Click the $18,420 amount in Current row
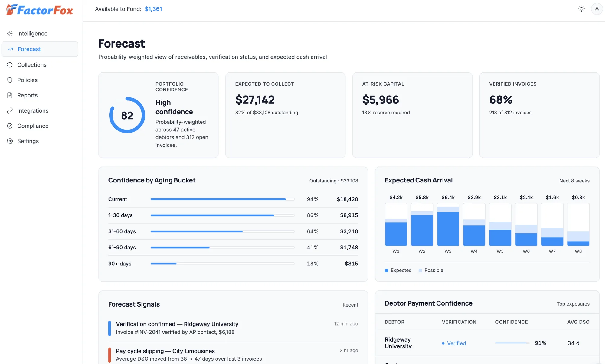The height and width of the screenshot is (364, 605). click(x=347, y=199)
